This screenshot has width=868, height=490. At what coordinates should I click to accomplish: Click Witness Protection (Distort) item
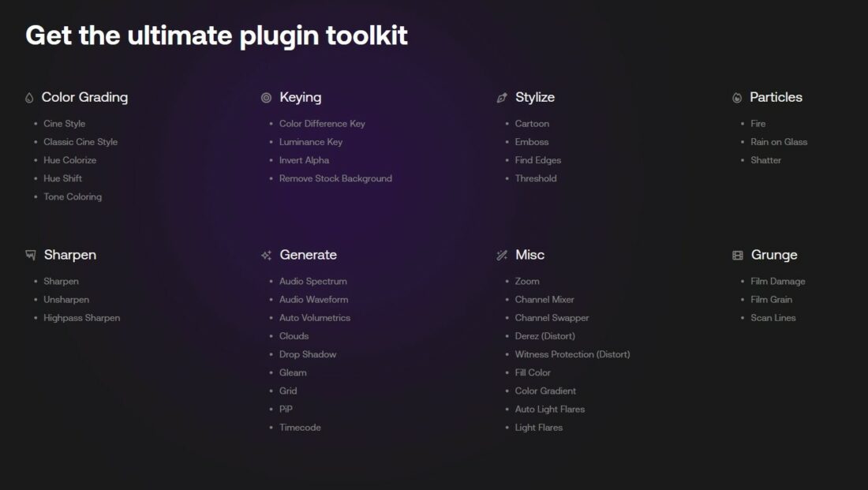[x=572, y=354]
